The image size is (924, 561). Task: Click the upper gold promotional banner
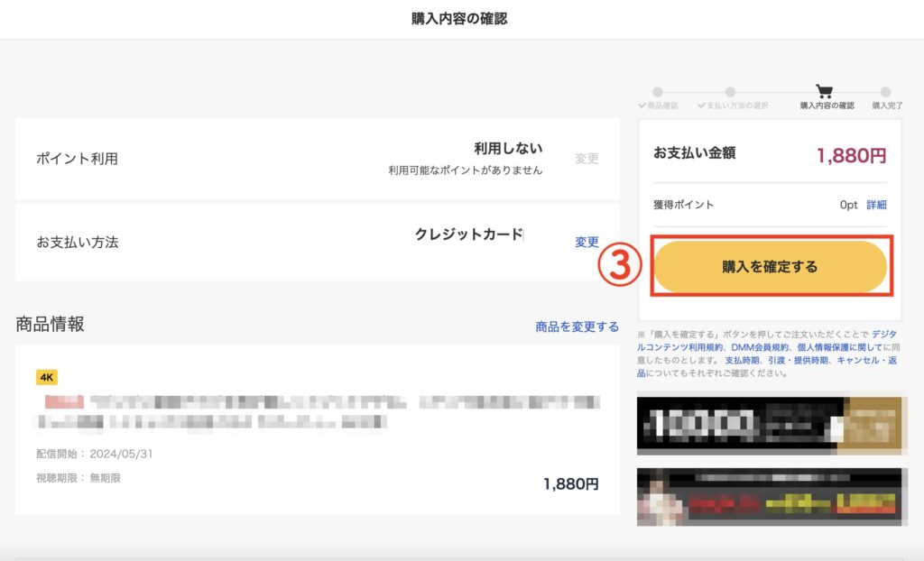[772, 424]
